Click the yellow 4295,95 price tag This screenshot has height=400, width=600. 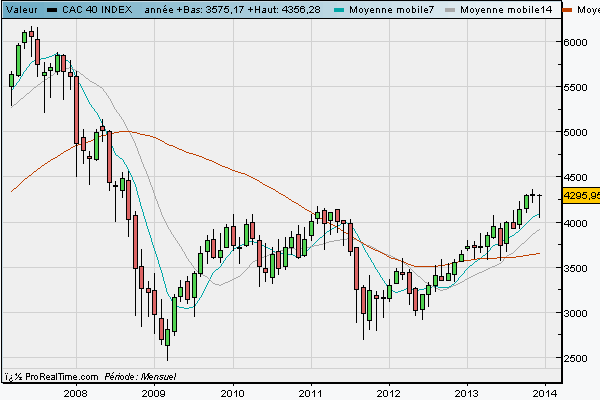[581, 195]
